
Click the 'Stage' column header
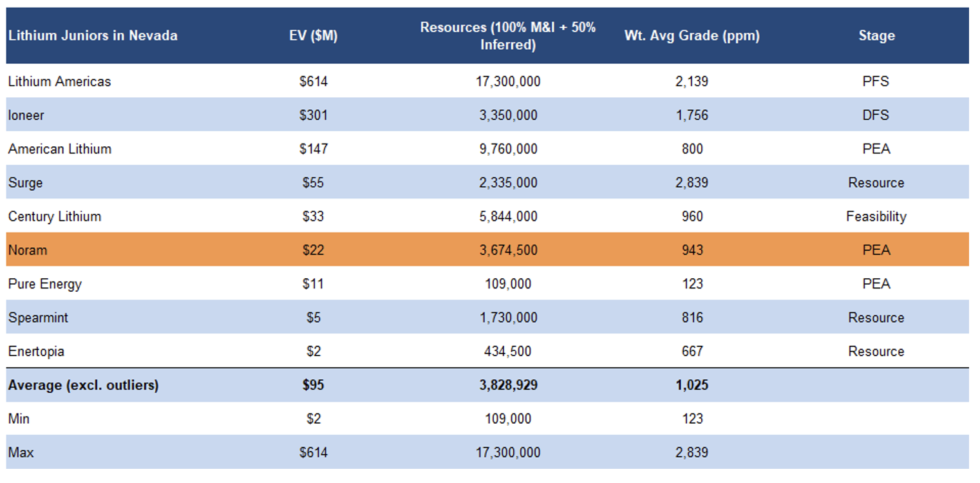(876, 35)
